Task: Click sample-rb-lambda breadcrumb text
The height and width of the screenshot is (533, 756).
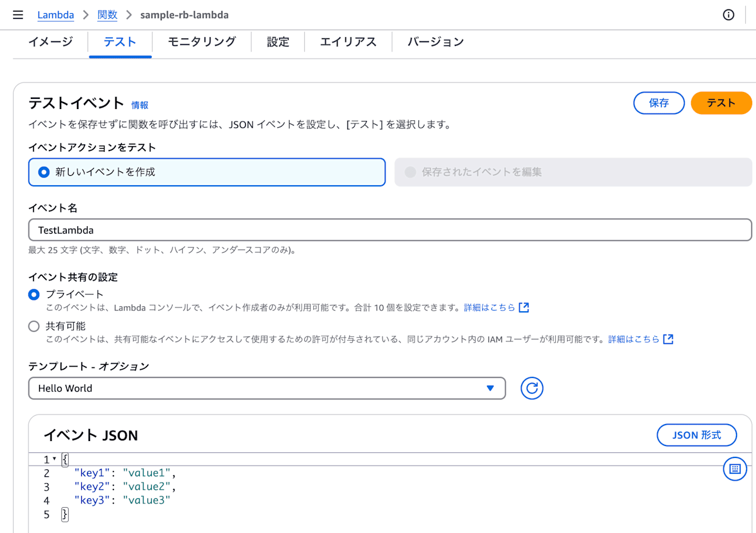Action: [184, 14]
